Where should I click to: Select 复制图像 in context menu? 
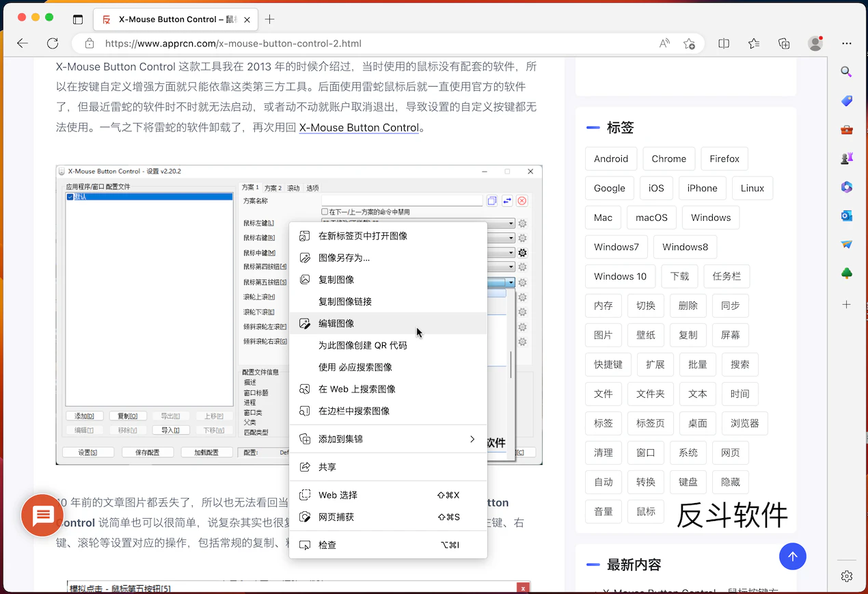(x=388, y=280)
